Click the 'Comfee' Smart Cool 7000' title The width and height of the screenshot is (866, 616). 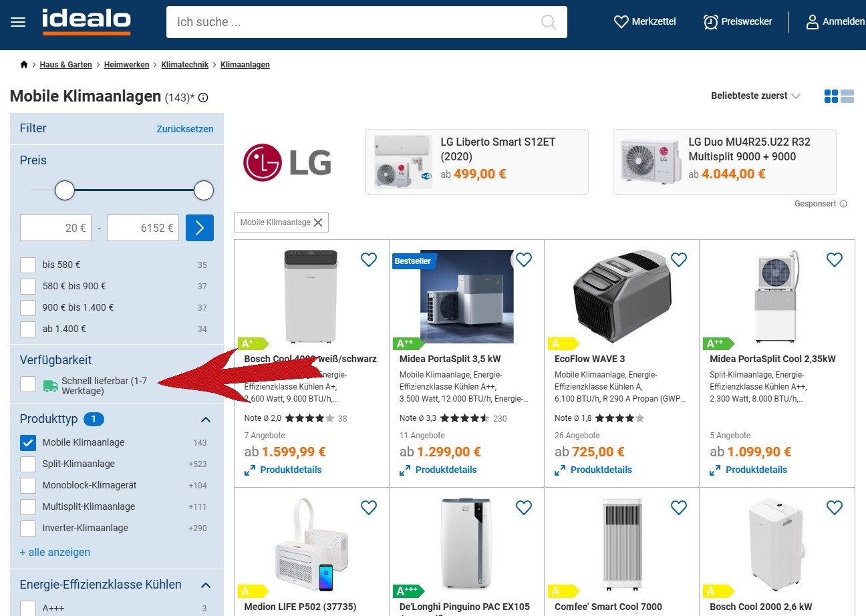tap(608, 607)
